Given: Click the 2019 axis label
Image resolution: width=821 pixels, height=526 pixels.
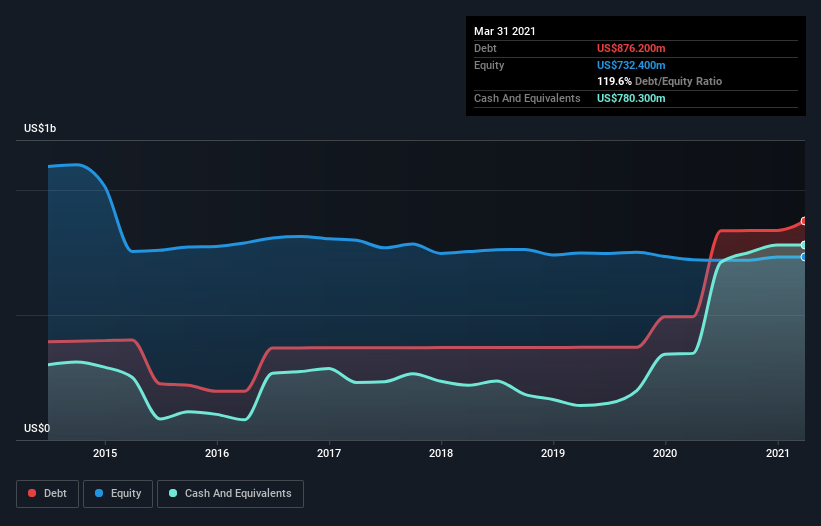Looking at the screenshot, I should [553, 453].
